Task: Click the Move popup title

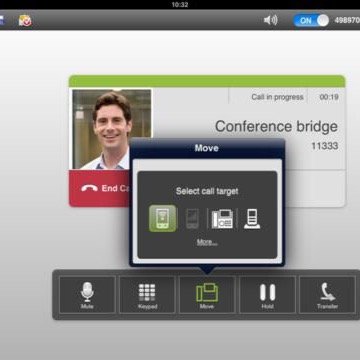Action: pos(207,148)
